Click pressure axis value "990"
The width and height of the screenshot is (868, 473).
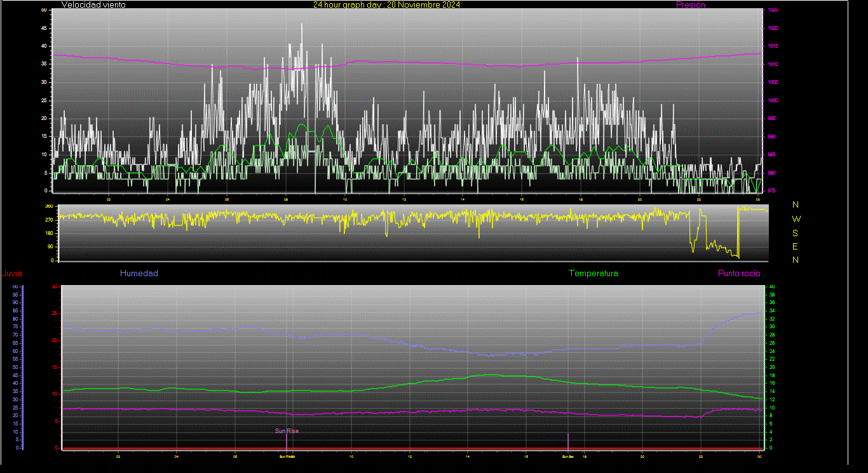[771, 137]
